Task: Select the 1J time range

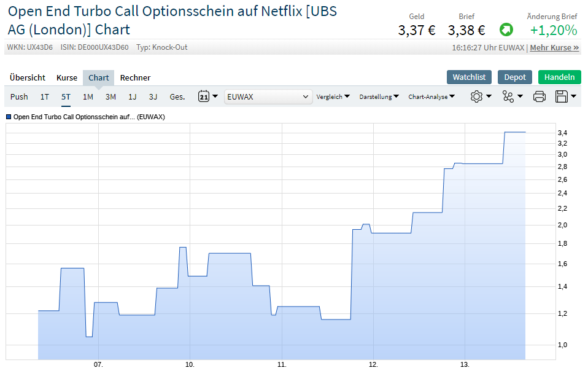Action: (x=133, y=96)
